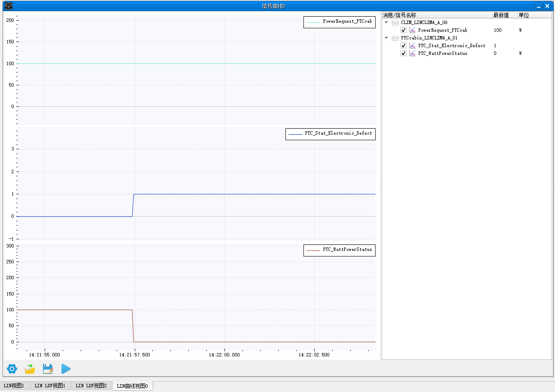Disable the PTC_WattPowerStatus signal checkbox
This screenshot has width=555, height=392.
pyautogui.click(x=403, y=53)
